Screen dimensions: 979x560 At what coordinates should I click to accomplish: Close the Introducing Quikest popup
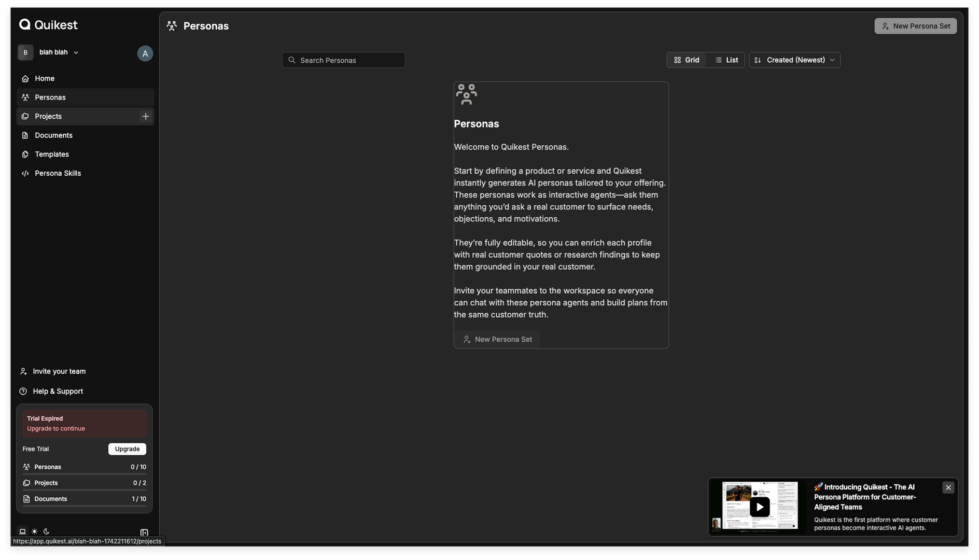coord(948,487)
